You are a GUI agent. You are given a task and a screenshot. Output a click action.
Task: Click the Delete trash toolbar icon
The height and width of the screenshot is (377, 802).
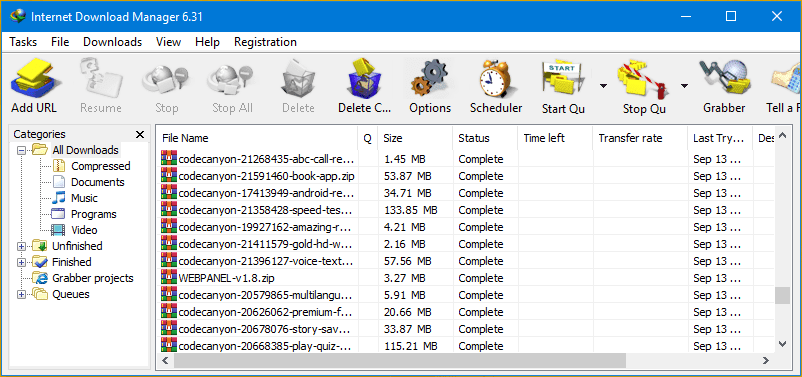coord(298,78)
